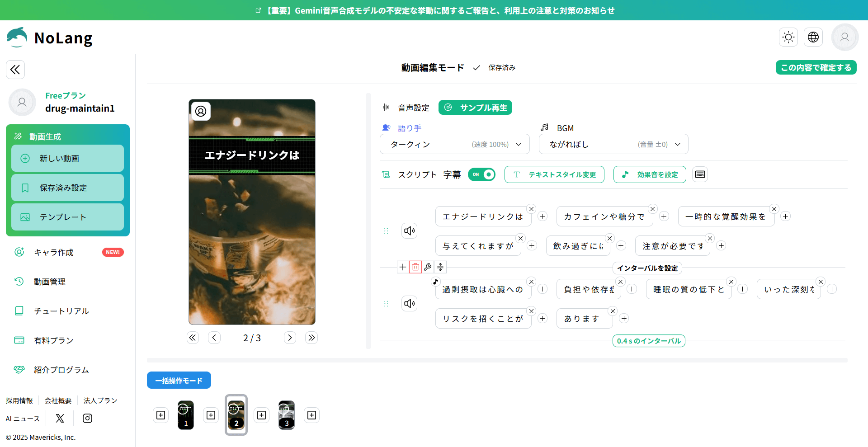The image size is (868, 447).
Task: Click the subtitle layout icon beside 効果音を設定
Action: point(700,174)
